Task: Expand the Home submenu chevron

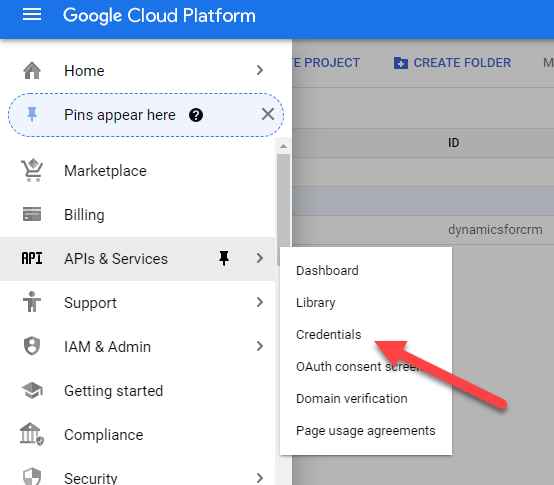Action: tap(260, 70)
